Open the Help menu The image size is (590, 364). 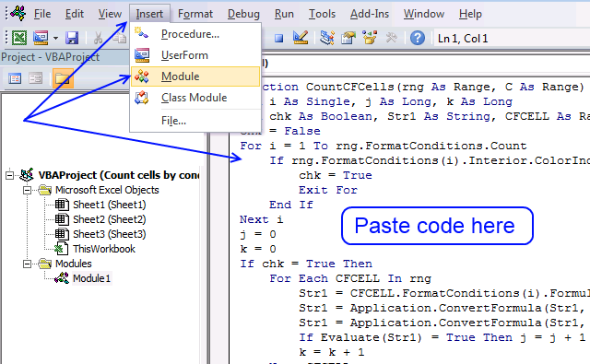pyautogui.click(x=470, y=14)
